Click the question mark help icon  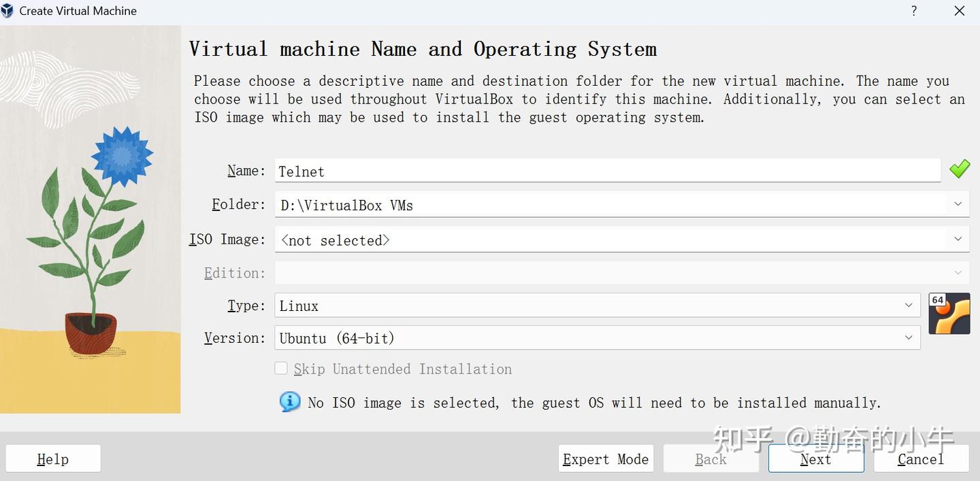point(914,11)
